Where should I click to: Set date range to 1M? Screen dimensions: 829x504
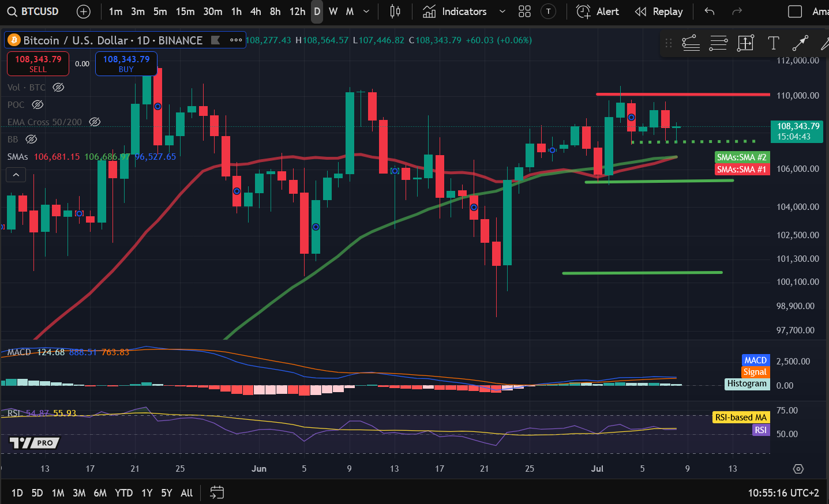tap(58, 492)
